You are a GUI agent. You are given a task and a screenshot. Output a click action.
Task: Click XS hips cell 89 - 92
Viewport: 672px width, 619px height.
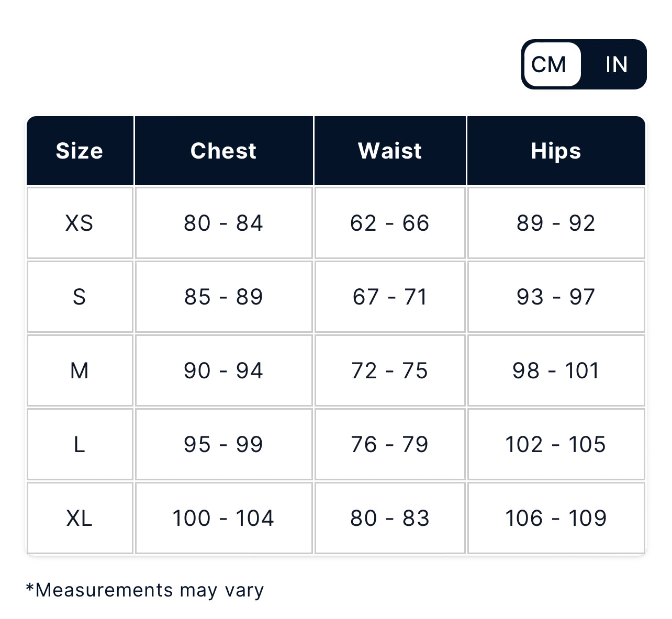coord(556,223)
